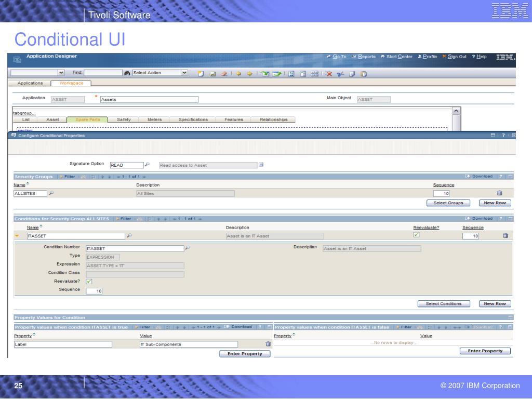
Task: Click the Clear Changes eraser icon
Action: 224,74
